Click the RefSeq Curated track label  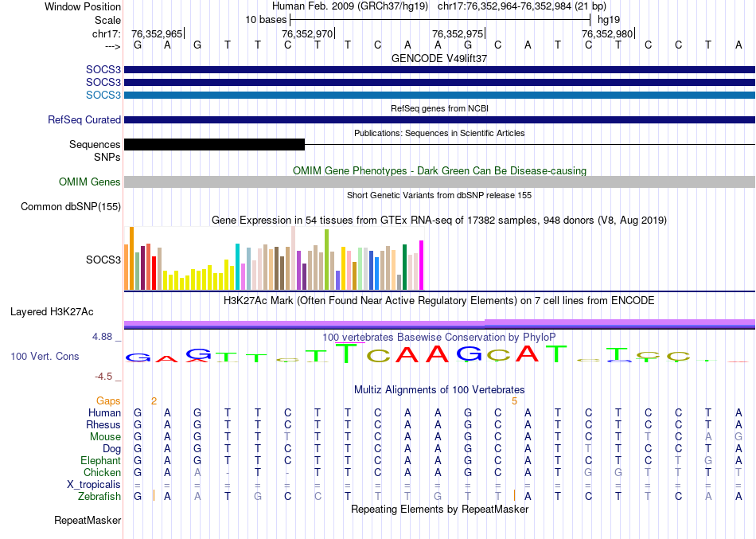tap(84, 119)
